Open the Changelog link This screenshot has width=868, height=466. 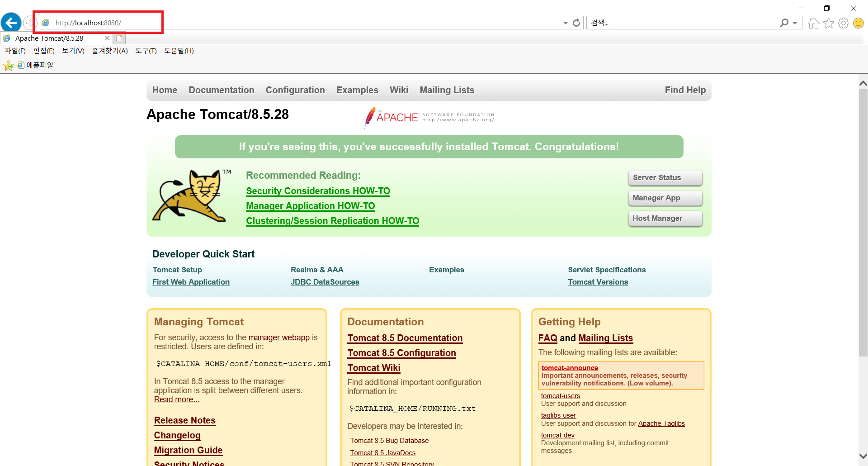(x=177, y=435)
